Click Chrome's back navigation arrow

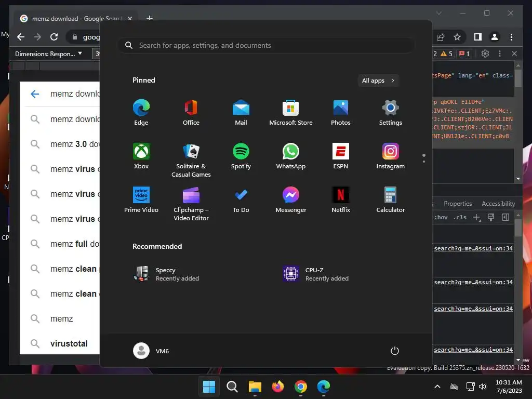click(x=21, y=37)
